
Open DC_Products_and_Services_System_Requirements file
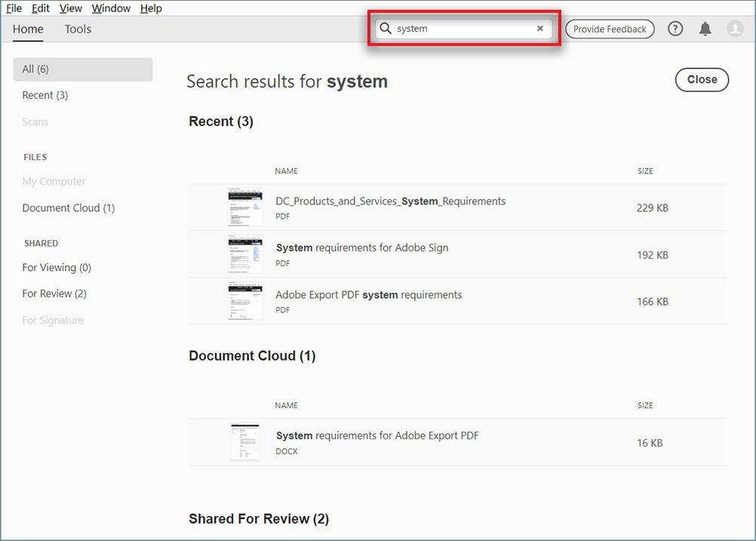390,201
